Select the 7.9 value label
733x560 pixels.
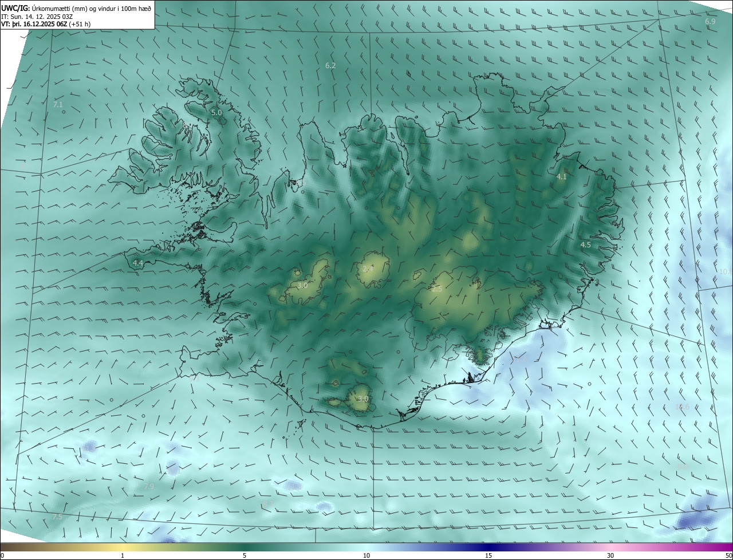click(x=149, y=486)
